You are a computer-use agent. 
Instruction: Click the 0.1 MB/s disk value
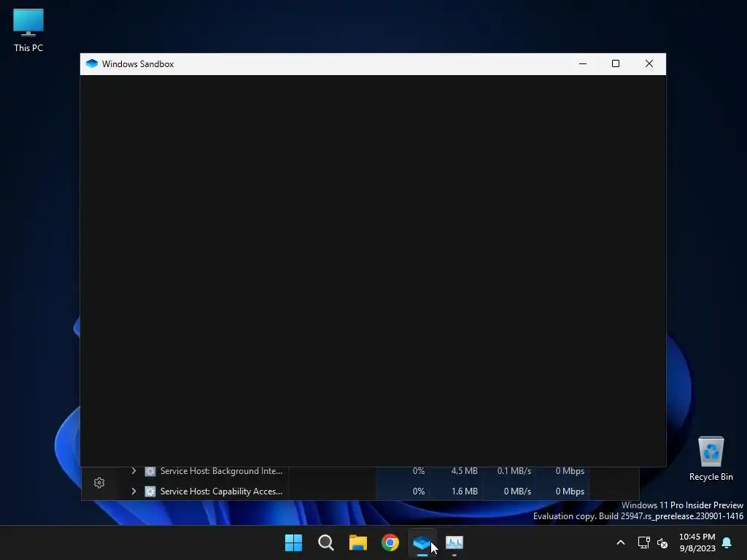coord(514,471)
